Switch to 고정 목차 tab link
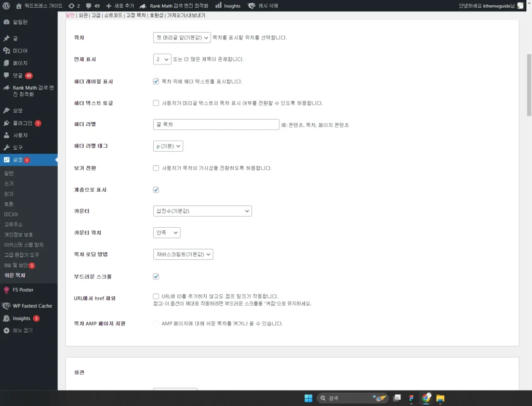This screenshot has height=406, width=532. tap(136, 15)
